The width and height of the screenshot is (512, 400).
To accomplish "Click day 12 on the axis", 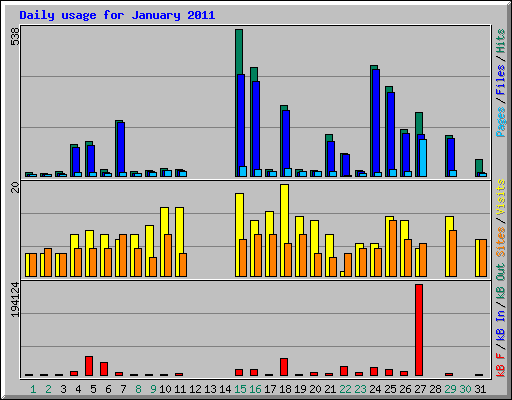I will point(195,389).
